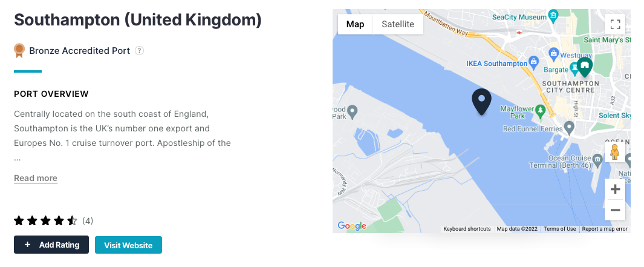
Task: Click the bronze medal accreditation badge
Action: click(19, 51)
